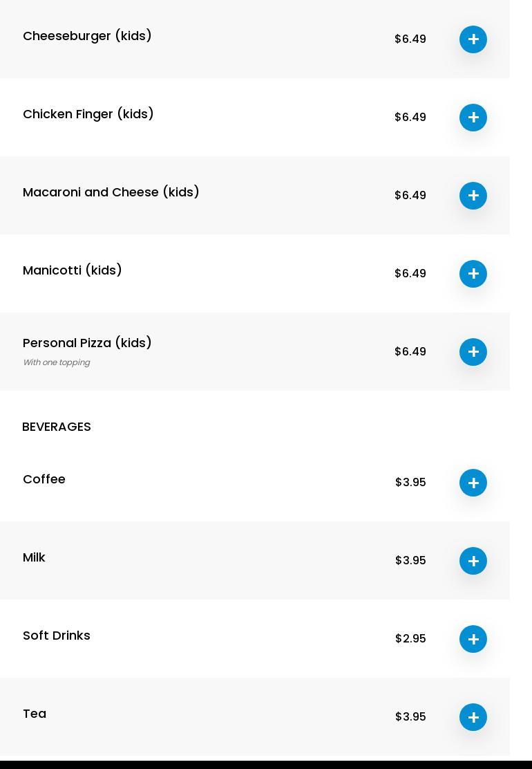The image size is (532, 769).
Task: Click the BEVERAGES section heading
Action: pos(57,427)
